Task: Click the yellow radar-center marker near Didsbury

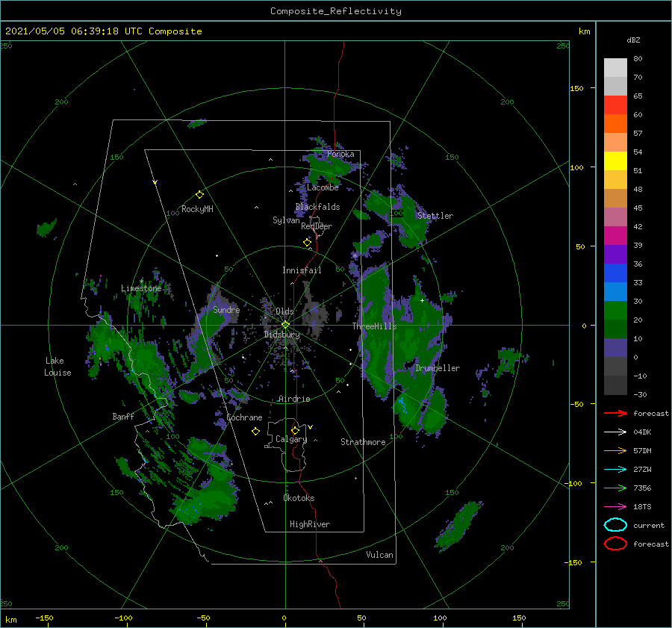Action: 285,325
